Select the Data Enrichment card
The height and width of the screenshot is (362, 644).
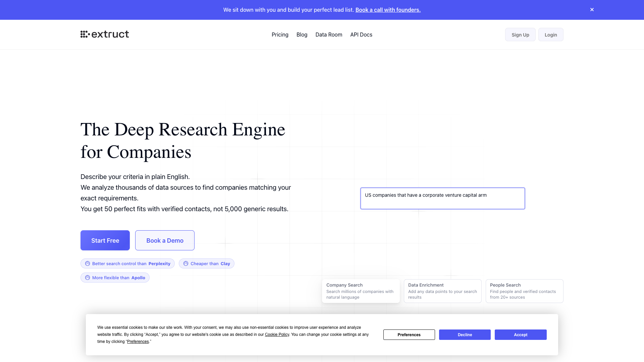tap(443, 291)
